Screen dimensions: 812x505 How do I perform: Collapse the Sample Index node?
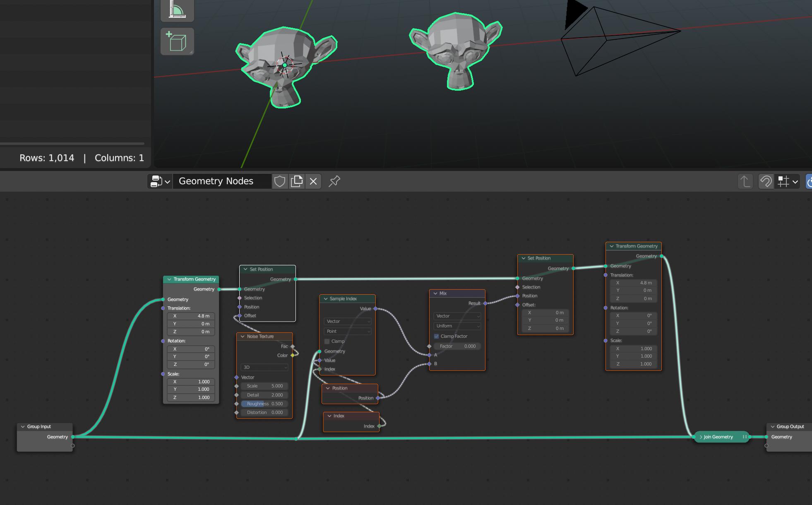[x=325, y=299]
